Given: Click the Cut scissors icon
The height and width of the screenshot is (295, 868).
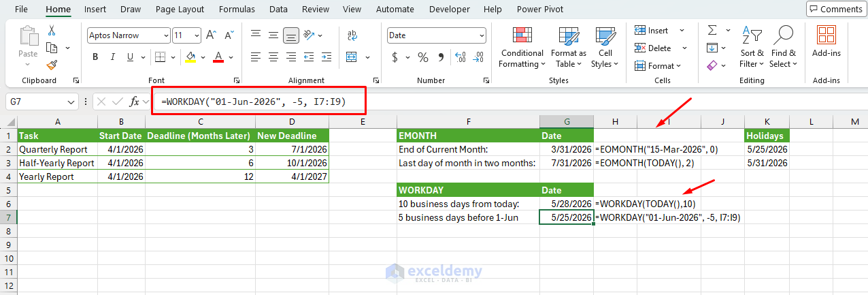Looking at the screenshot, I should pos(52,31).
